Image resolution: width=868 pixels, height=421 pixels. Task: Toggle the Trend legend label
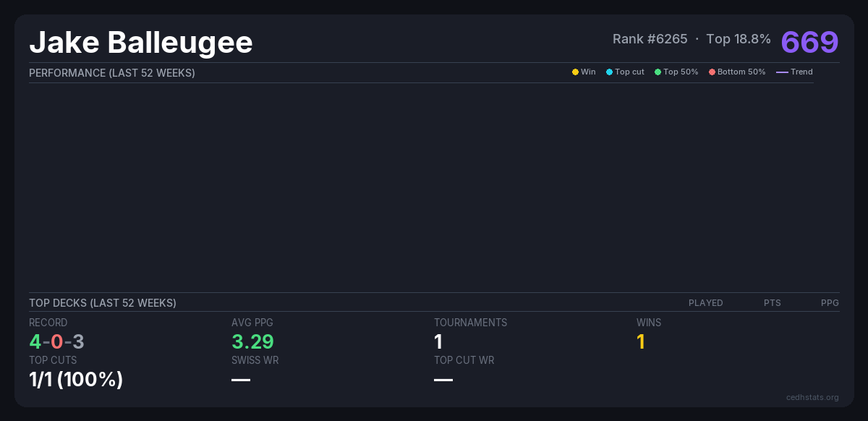point(801,72)
